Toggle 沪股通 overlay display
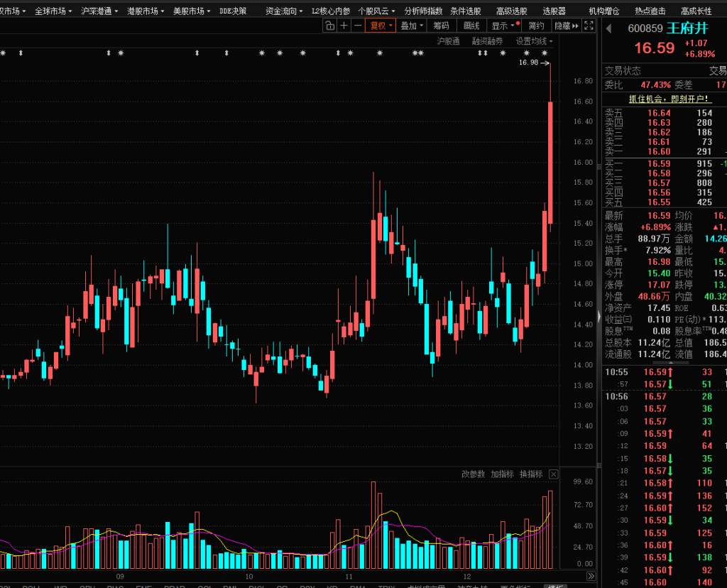This screenshot has height=588, width=727. click(448, 41)
